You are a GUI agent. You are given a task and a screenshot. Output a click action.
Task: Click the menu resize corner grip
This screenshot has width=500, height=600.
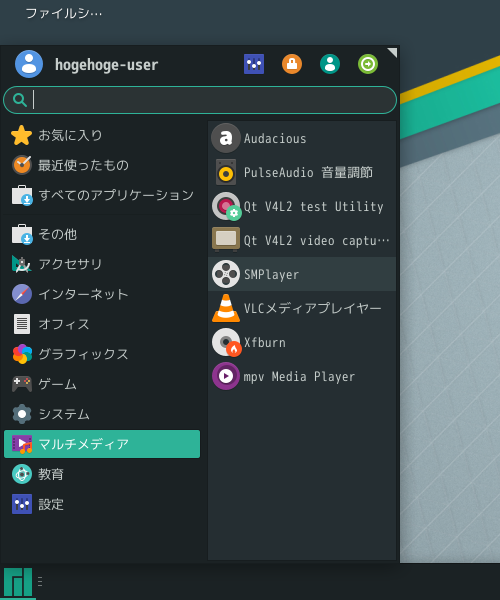(392, 53)
